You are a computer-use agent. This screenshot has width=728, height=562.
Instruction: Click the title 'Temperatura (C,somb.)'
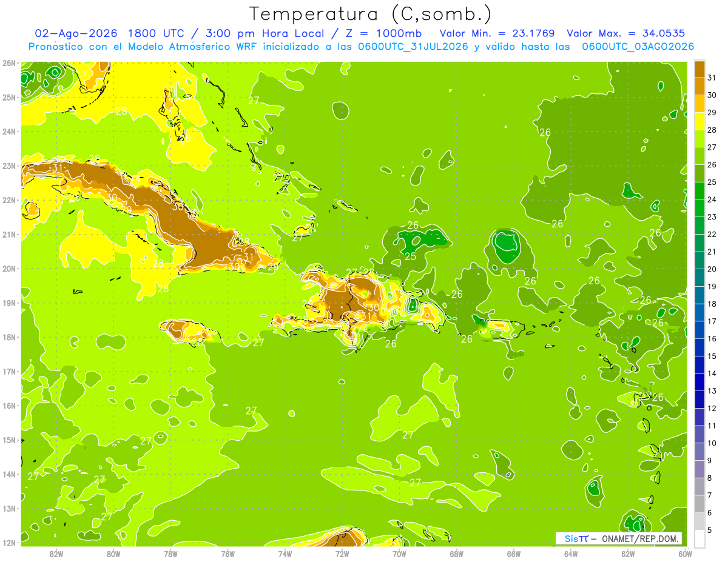coord(370,14)
